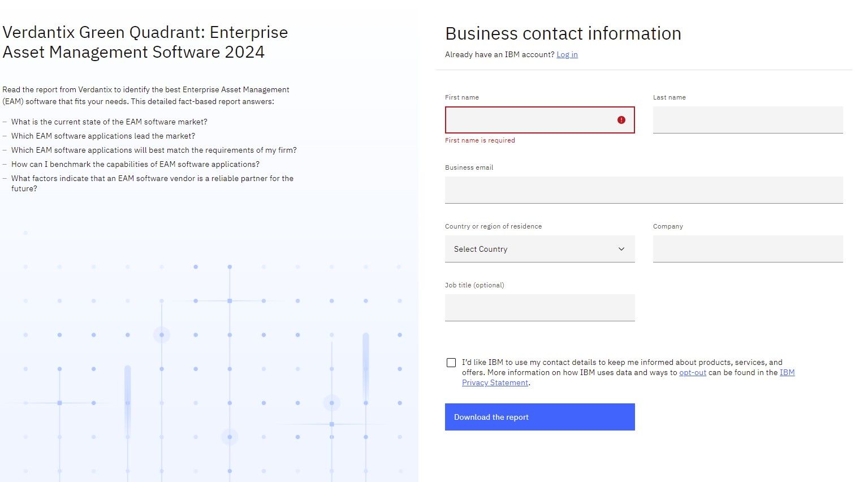Screen dimensions: 868x482
Task: Focus the Job title optional field
Action: [539, 308]
